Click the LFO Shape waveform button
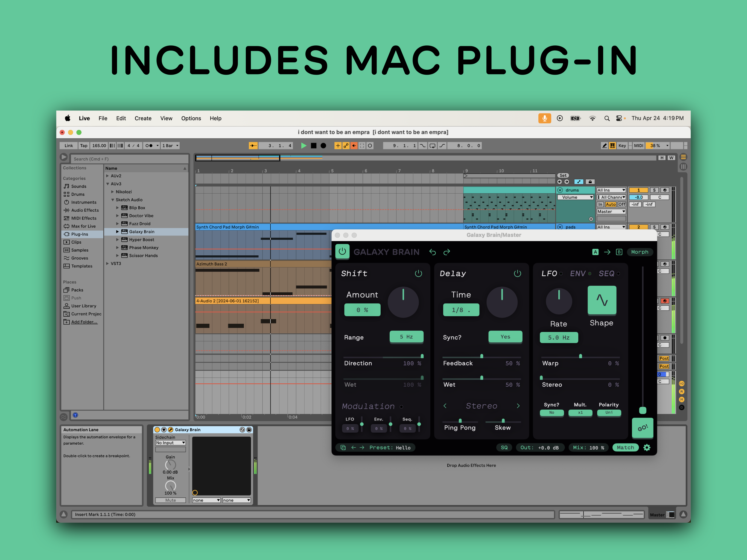Screen dimensions: 747x560 pos(602,300)
